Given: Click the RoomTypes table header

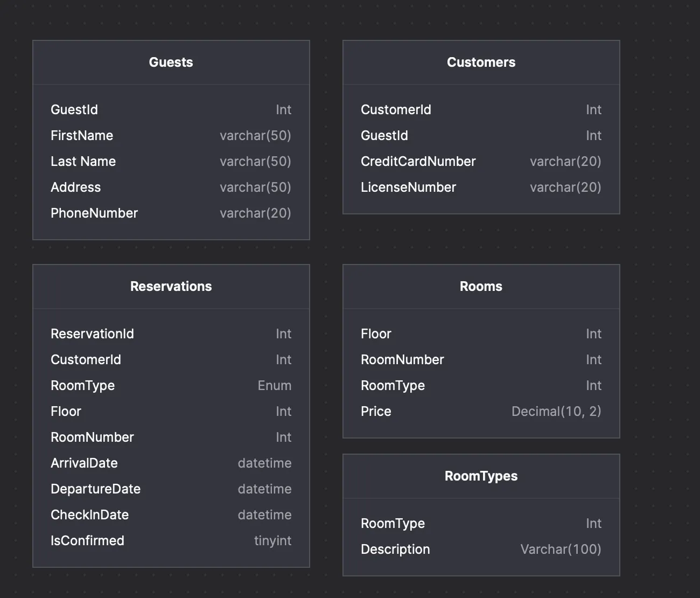Looking at the screenshot, I should pyautogui.click(x=481, y=476).
